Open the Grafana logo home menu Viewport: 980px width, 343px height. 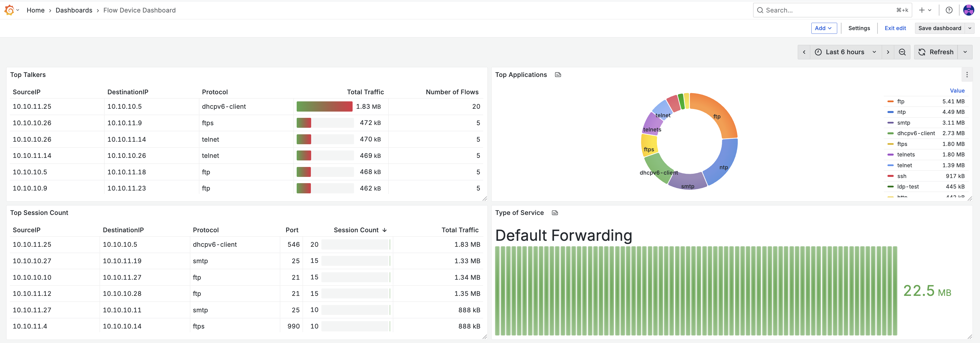(x=9, y=10)
